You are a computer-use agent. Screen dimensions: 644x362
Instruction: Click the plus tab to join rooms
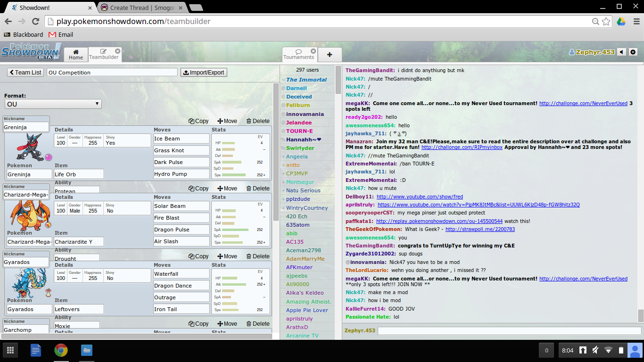pos(330,55)
